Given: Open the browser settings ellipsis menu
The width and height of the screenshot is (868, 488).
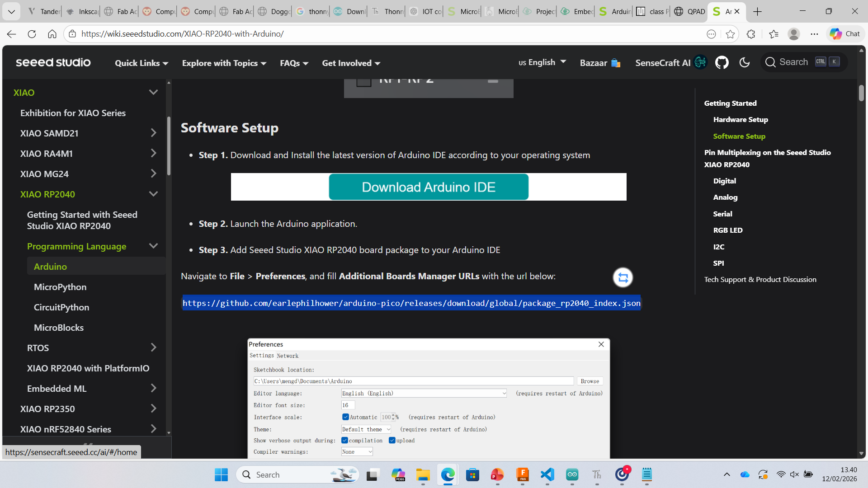Looking at the screenshot, I should (814, 34).
